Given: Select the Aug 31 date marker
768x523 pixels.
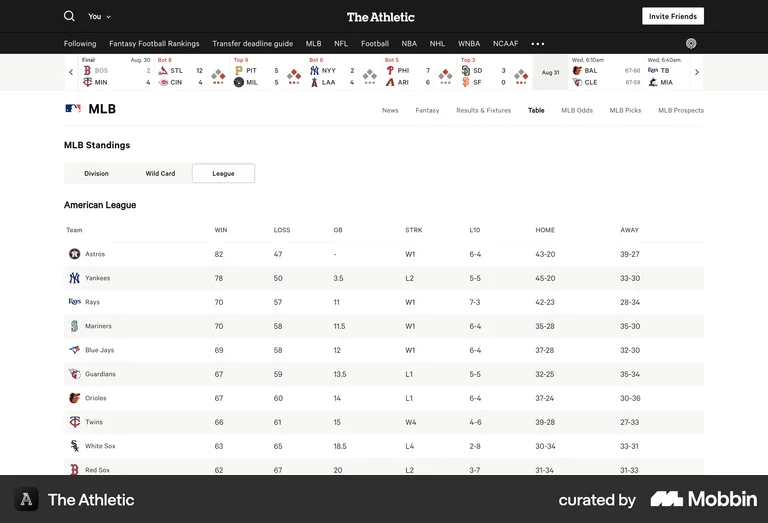Looking at the screenshot, I should 550,72.
